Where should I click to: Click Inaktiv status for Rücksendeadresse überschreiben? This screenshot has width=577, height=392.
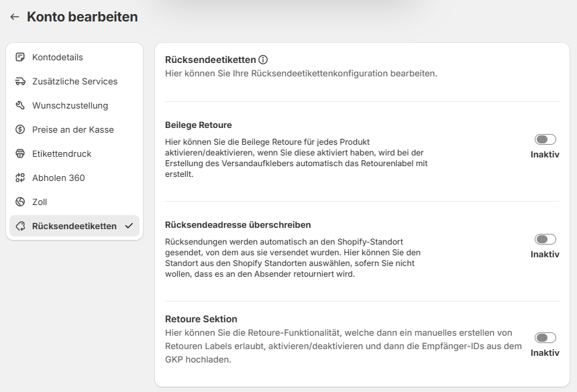[x=545, y=254]
